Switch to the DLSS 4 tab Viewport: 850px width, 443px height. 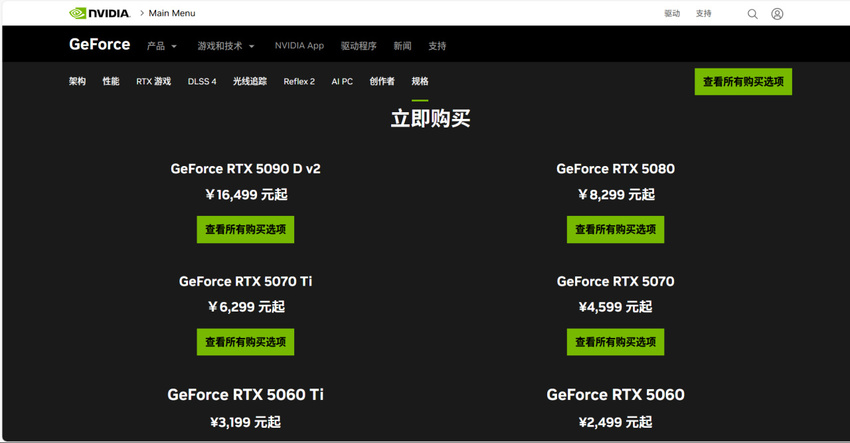point(202,82)
